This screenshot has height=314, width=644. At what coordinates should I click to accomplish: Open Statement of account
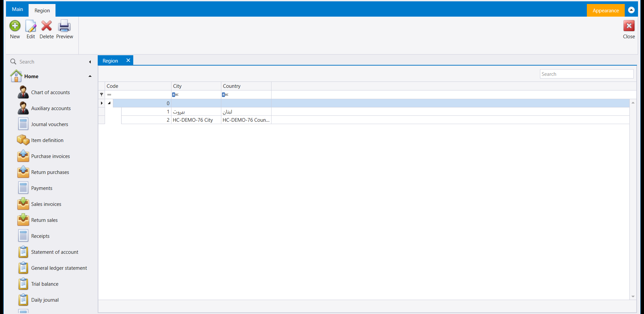(x=54, y=252)
